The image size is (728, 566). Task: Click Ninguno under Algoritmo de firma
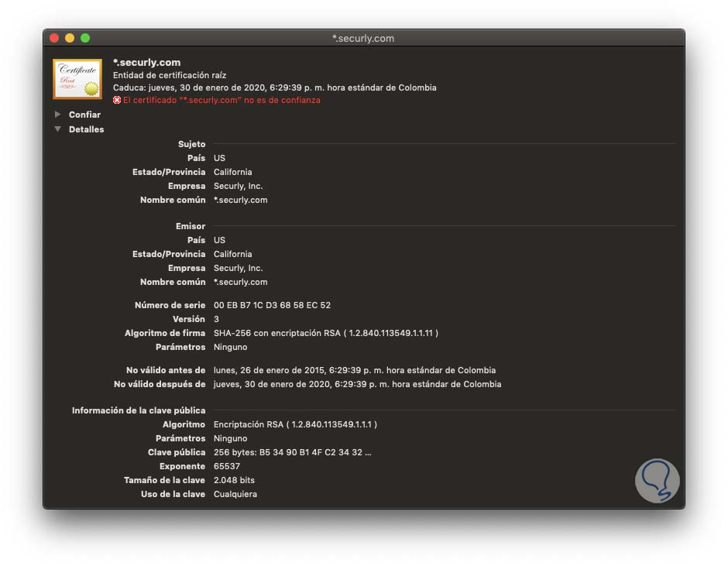click(x=230, y=348)
